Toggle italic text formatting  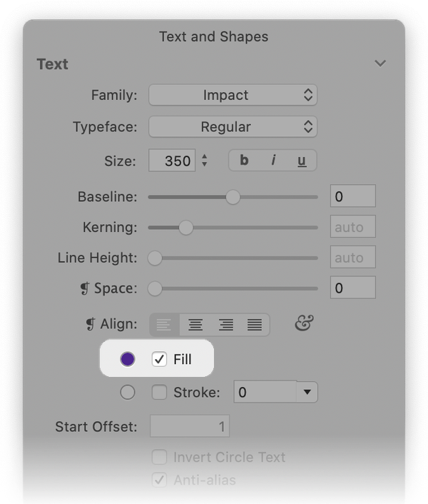pyautogui.click(x=273, y=161)
